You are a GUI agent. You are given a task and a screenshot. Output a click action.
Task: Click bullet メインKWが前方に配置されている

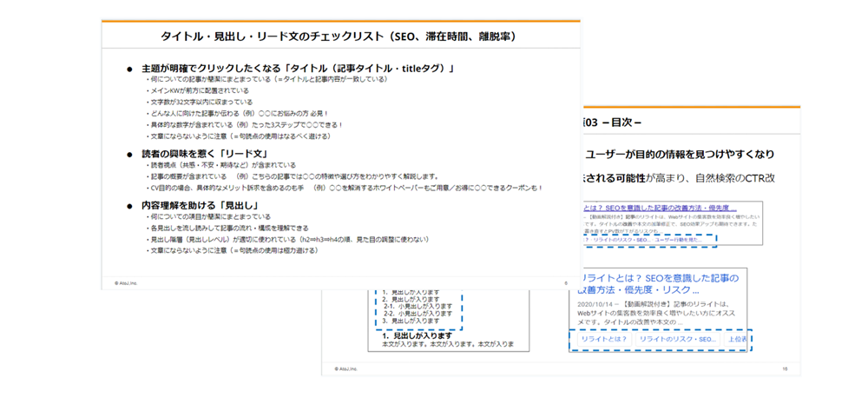(197, 90)
